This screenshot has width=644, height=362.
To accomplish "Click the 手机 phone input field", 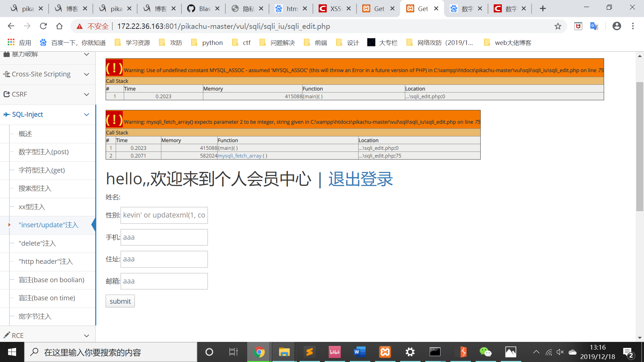I will [x=164, y=237].
